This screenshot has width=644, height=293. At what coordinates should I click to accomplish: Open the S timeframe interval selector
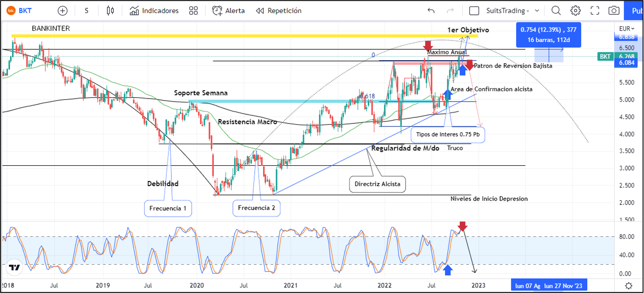point(86,10)
